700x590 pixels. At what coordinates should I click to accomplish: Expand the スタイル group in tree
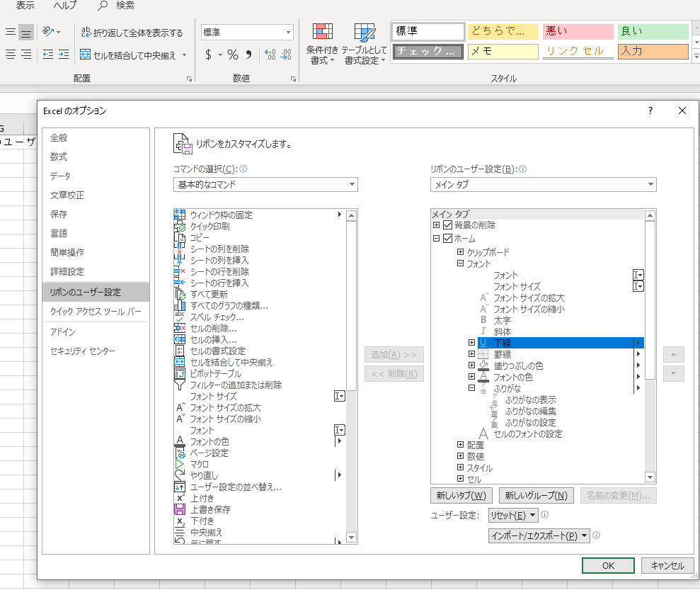coord(460,467)
